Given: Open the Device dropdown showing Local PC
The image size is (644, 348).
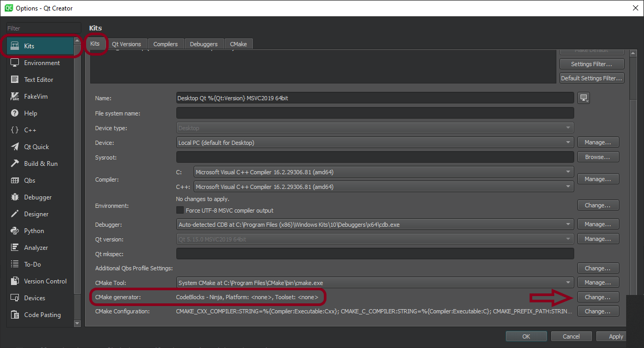Looking at the screenshot, I should (x=375, y=142).
